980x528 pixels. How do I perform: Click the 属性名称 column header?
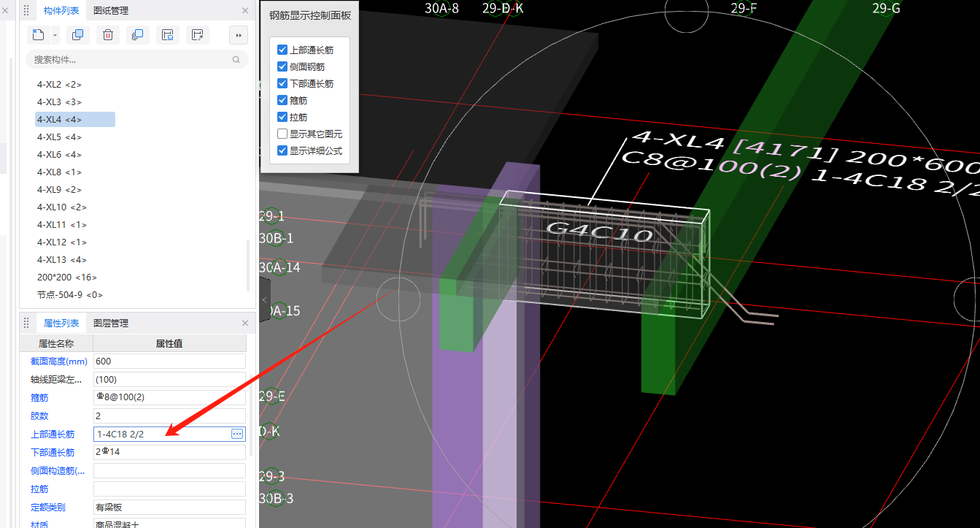[x=56, y=343]
